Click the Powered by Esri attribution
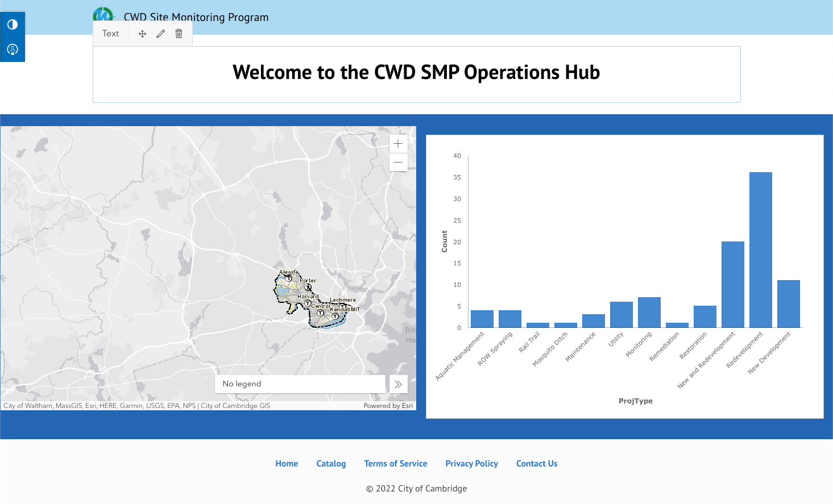Image resolution: width=833 pixels, height=504 pixels. point(388,406)
